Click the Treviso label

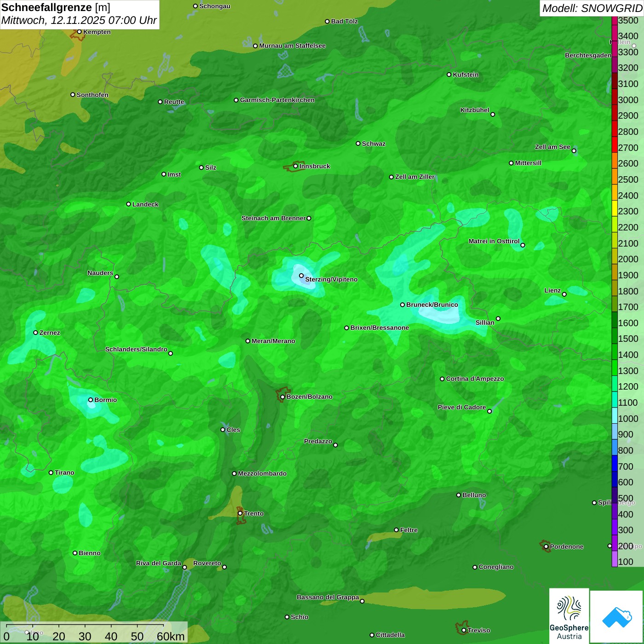coord(478,630)
